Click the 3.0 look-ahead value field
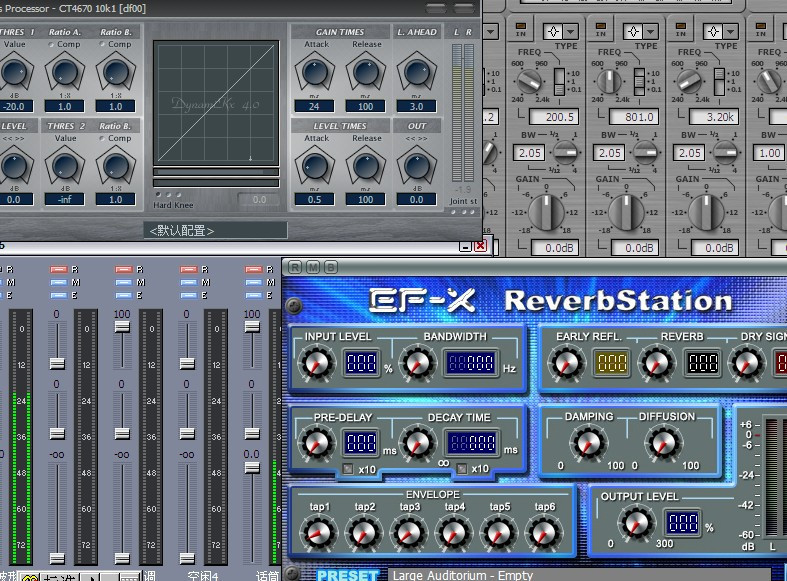Screen dimensions: 787x581 (417, 106)
